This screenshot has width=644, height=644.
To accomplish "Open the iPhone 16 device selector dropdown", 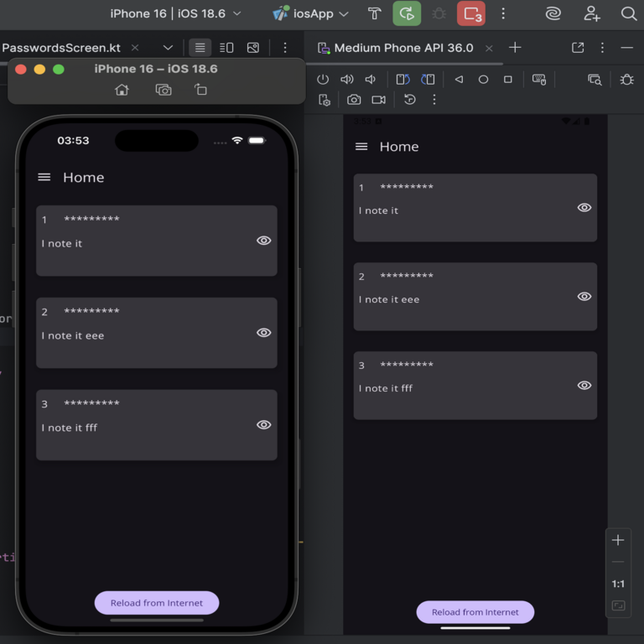I will click(x=175, y=13).
